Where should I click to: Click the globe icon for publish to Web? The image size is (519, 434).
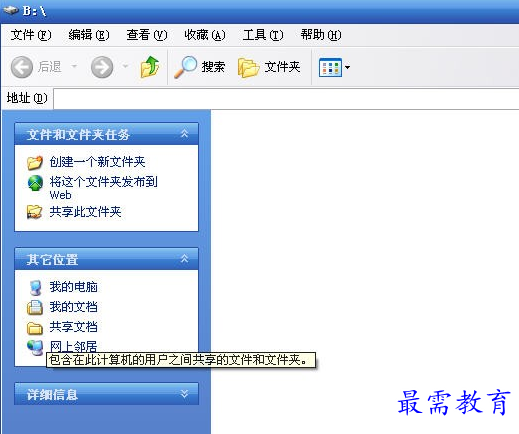pyautogui.click(x=35, y=183)
